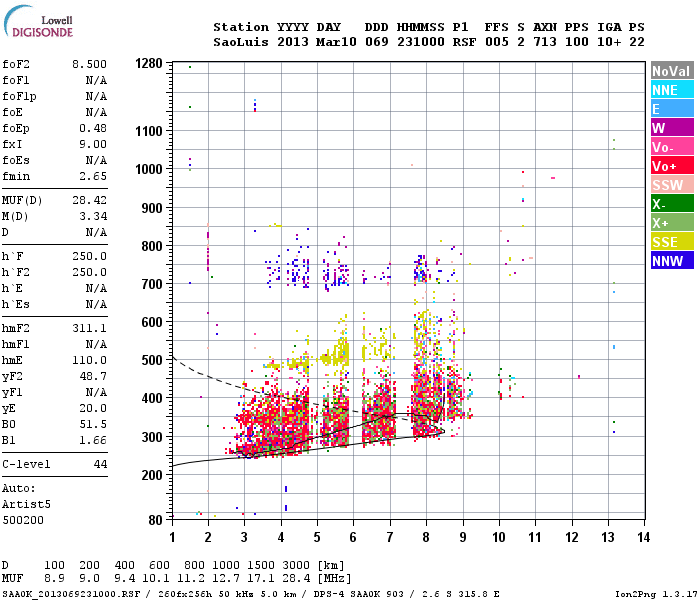This screenshot has height=600, width=700.
Task: Click the h`F2 value 250.0
Action: (x=89, y=273)
